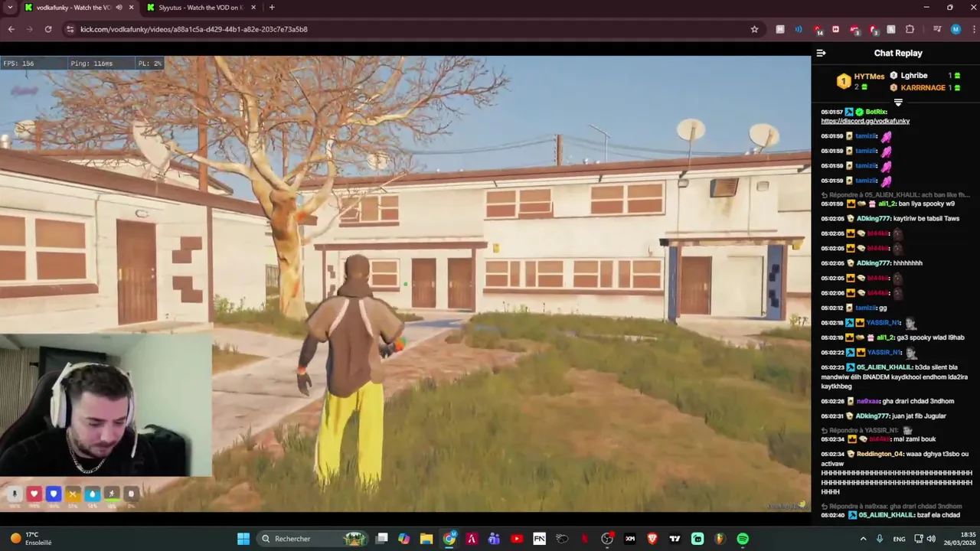Click the 05:02:12 tamizii gg message
The height and width of the screenshot is (551, 980).
point(854,308)
